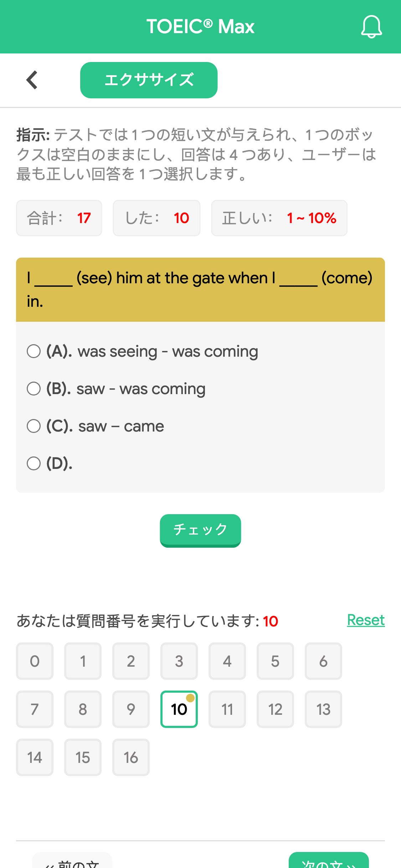Open the エクササイズ tab

(x=149, y=80)
